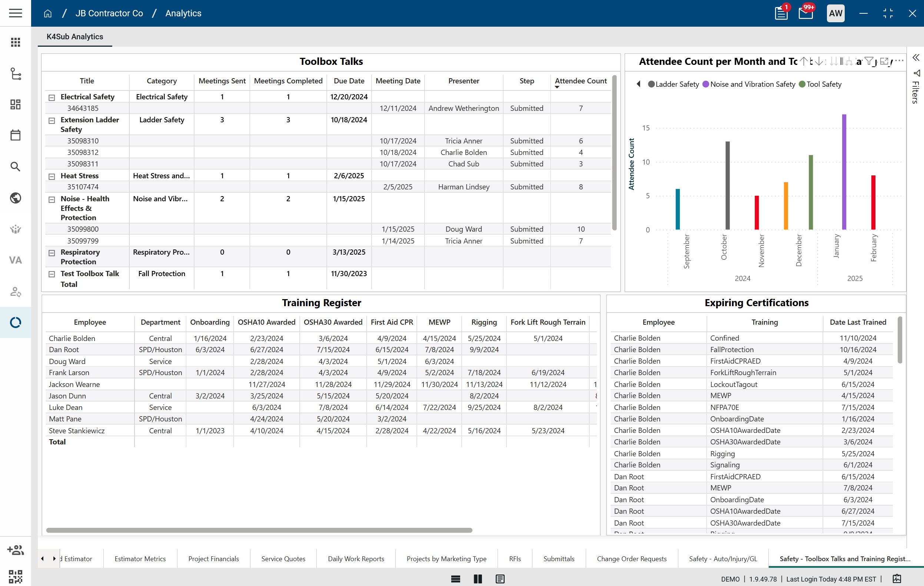
Task: Click the home icon in breadcrumb
Action: [47, 13]
